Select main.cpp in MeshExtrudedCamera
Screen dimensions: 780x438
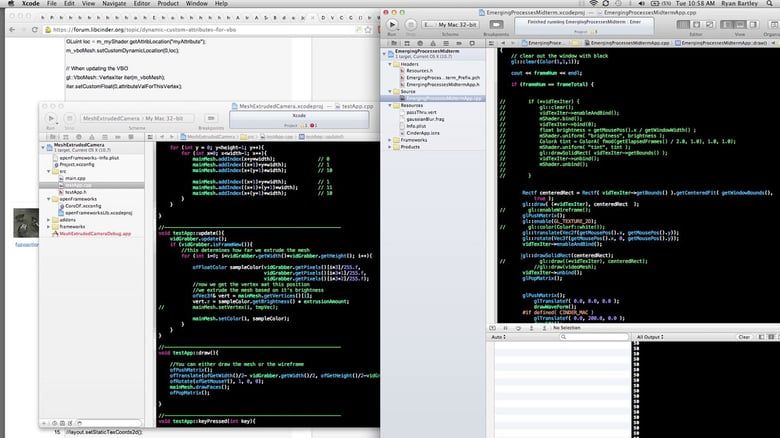click(x=75, y=178)
